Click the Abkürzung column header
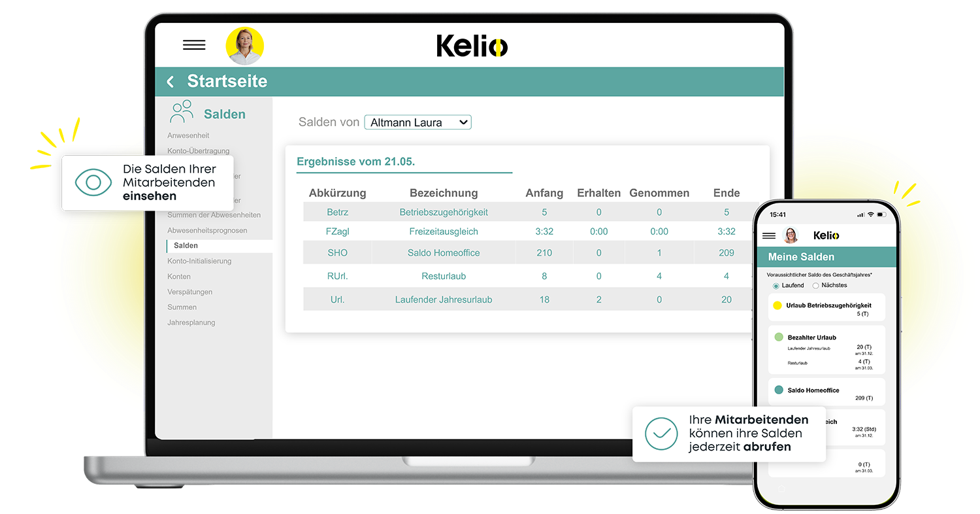Viewport: 980px width, 514px height. pos(338,193)
